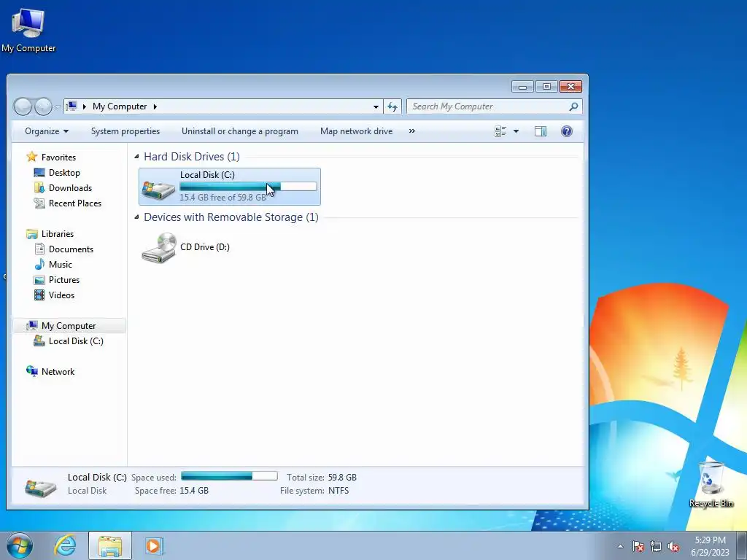
Task: Click the File system NTFS value
Action: (x=338, y=491)
